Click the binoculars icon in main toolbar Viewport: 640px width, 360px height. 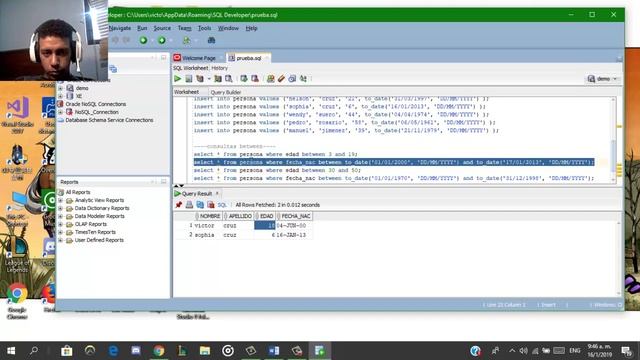pyautogui.click(x=211, y=40)
